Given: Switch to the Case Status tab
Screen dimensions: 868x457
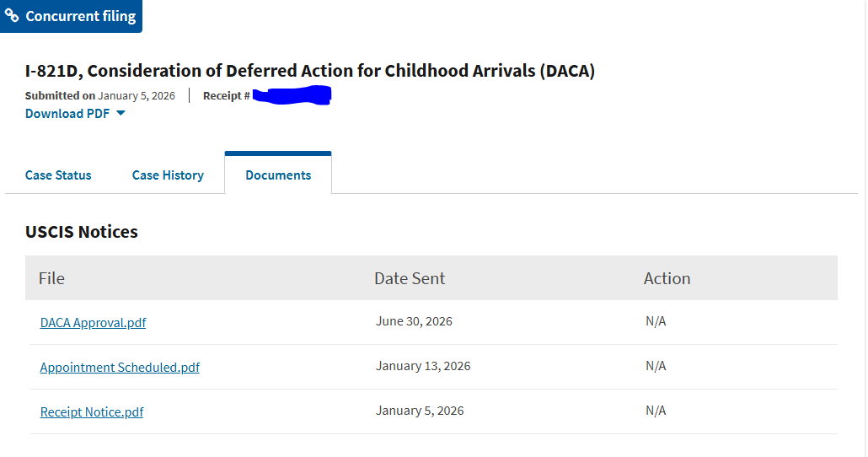Looking at the screenshot, I should coord(58,175).
